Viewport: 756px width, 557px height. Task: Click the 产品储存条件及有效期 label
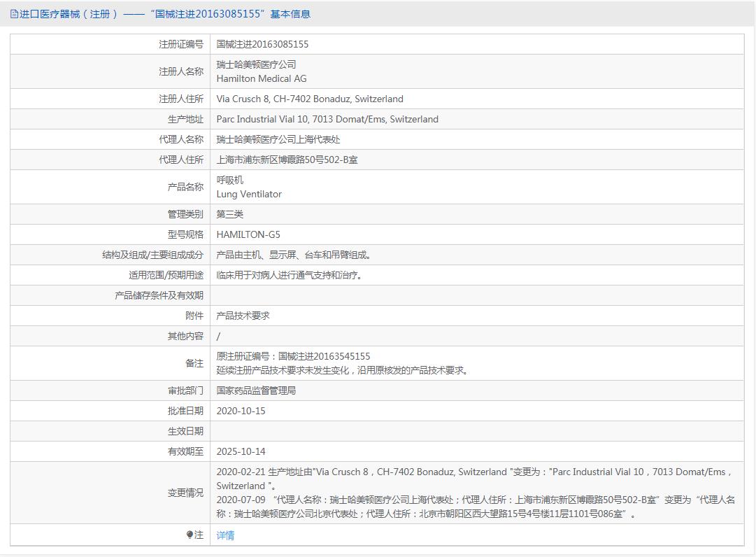click(x=159, y=295)
